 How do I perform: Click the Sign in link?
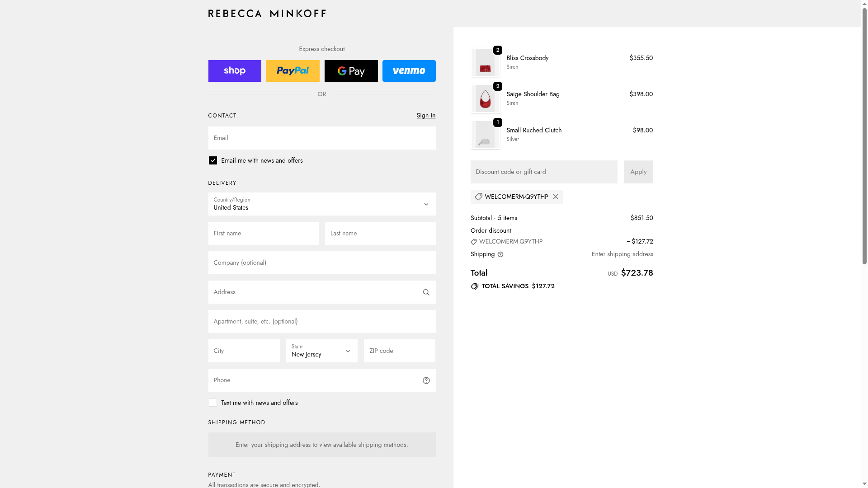pyautogui.click(x=426, y=116)
